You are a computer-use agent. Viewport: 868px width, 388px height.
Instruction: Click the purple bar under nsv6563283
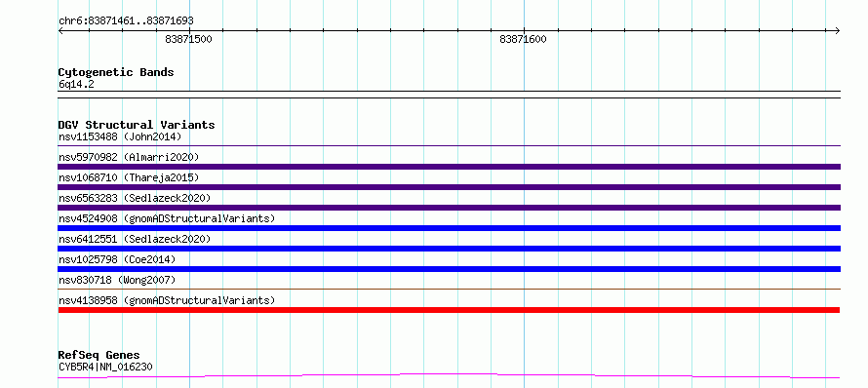449,208
